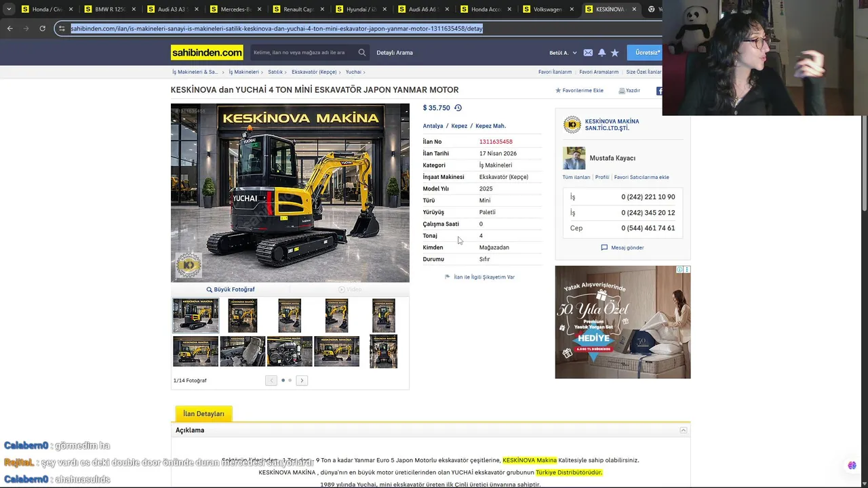The height and width of the screenshot is (488, 868).
Task: Close the BMW R 1250 tab
Action: [134, 9]
